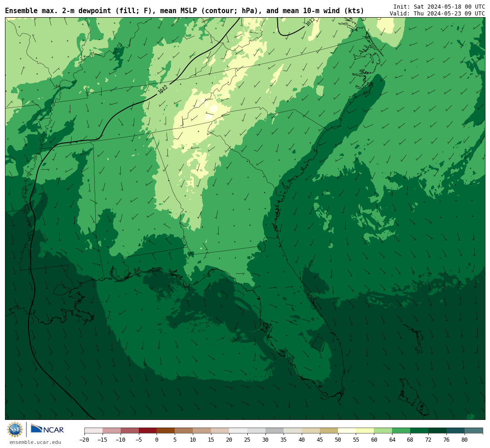Click the NSF logo
490x448 pixels.
coord(15,429)
